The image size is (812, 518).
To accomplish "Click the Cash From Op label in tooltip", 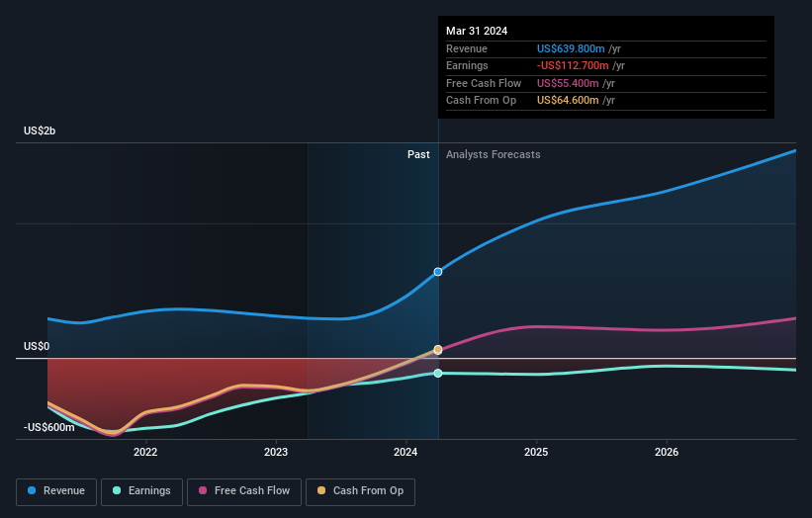I will tap(481, 101).
